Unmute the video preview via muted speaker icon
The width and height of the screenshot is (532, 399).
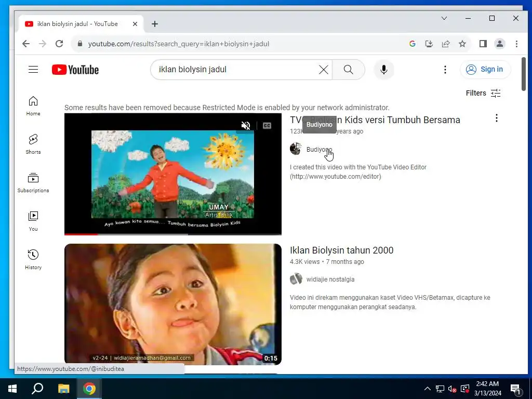point(246,126)
